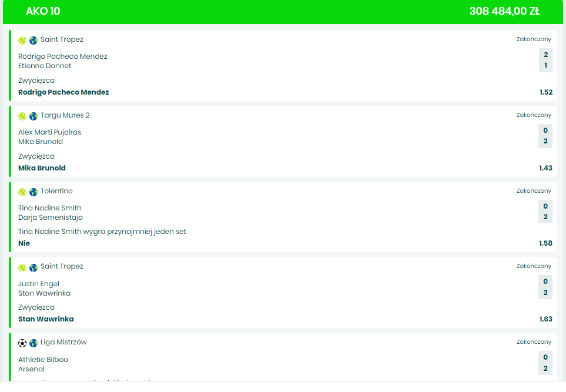The height and width of the screenshot is (392, 566).
Task: Click the football icon beside Liga Mistrzów
Action: (x=22, y=343)
